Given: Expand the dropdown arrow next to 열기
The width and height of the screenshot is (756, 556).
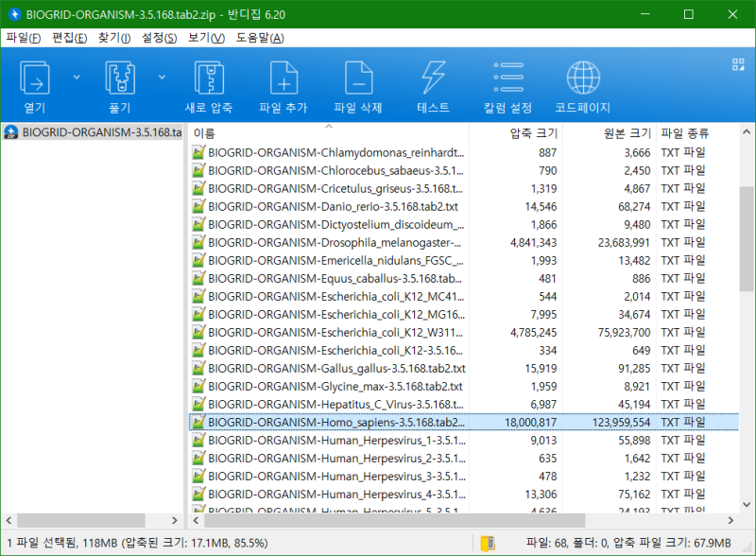Looking at the screenshot, I should click(x=77, y=78).
